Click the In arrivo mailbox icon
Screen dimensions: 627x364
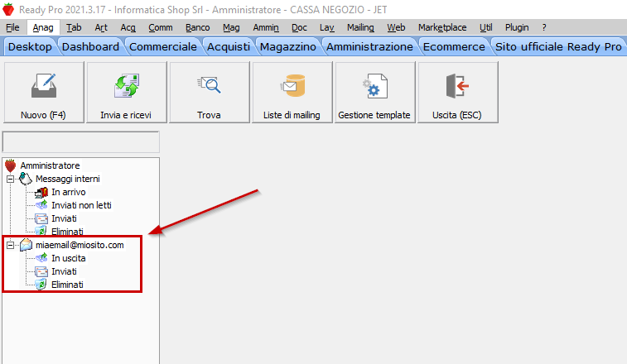(x=41, y=192)
